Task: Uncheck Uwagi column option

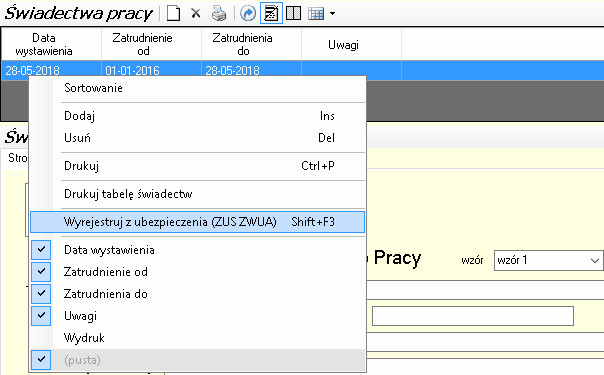Action: point(197,316)
